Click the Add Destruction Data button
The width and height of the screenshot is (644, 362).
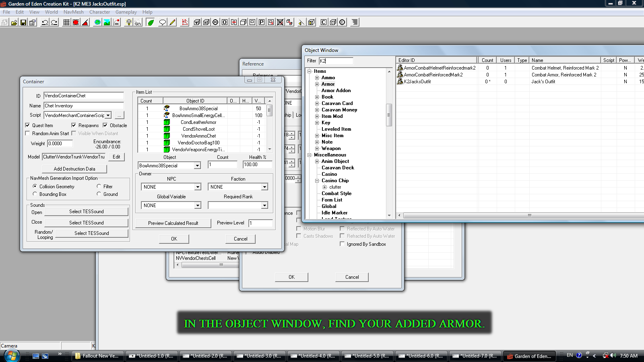[74, 169]
